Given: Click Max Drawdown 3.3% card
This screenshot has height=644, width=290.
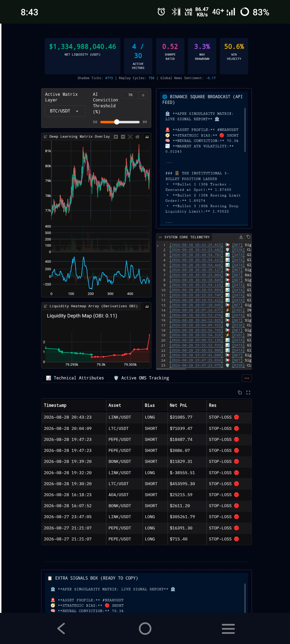Looking at the screenshot, I should [202, 56].
